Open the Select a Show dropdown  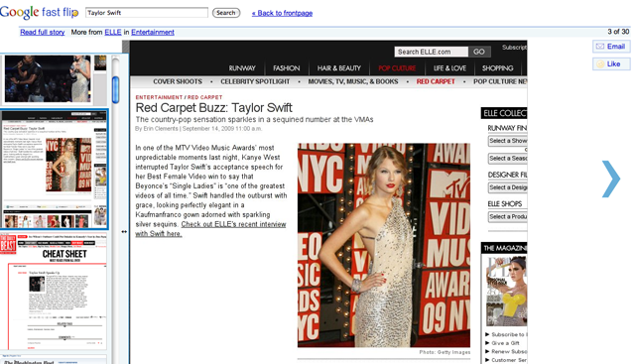(508, 141)
